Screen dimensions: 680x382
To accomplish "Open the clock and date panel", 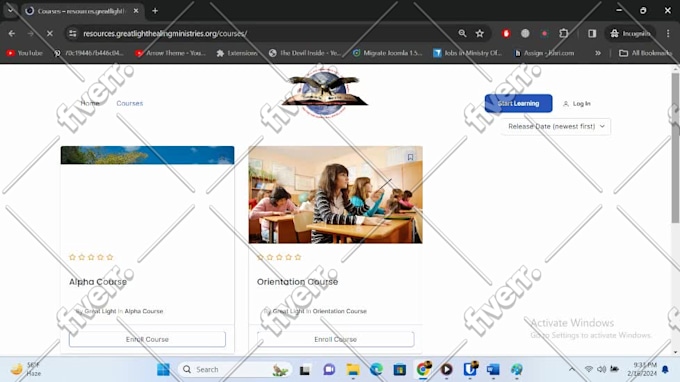I will (643, 369).
